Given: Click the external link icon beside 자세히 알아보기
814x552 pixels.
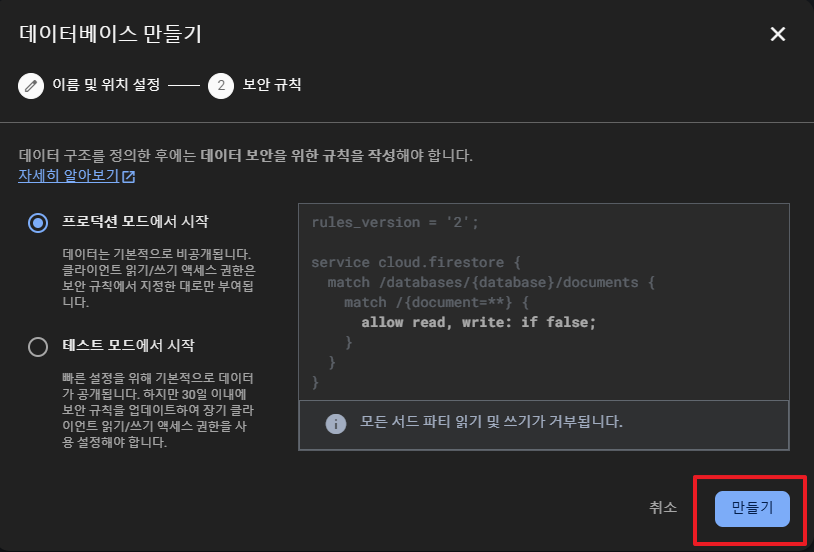Looking at the screenshot, I should point(128,177).
